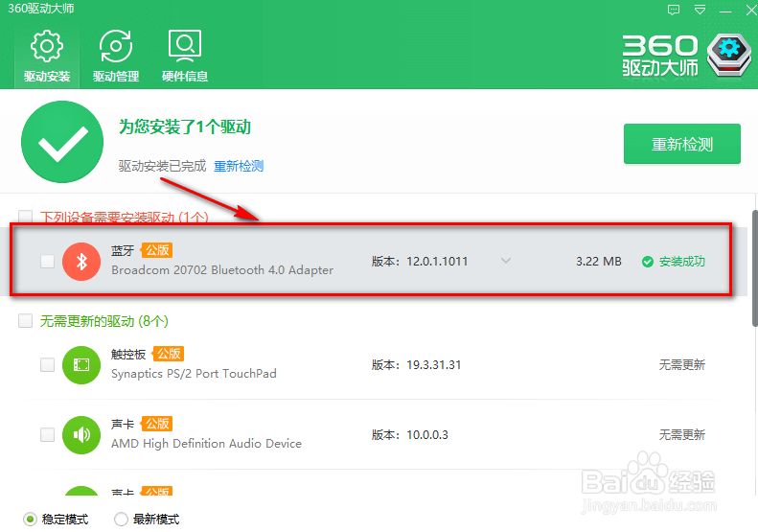Click the feedback chat bubble icon
This screenshot has height=532, width=758.
click(x=674, y=10)
